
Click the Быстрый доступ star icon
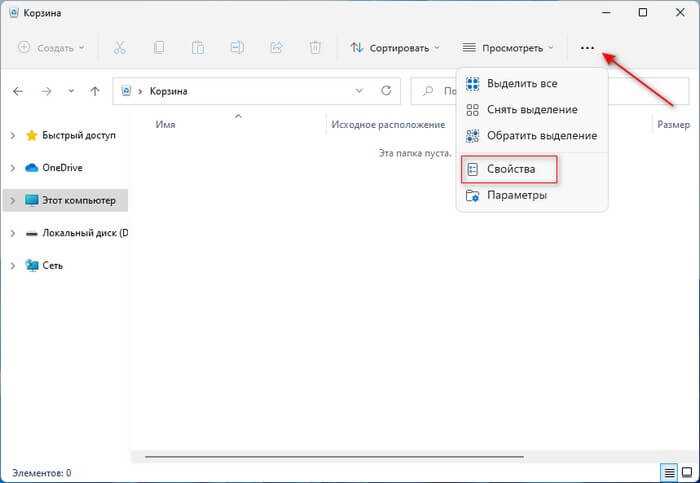31,135
